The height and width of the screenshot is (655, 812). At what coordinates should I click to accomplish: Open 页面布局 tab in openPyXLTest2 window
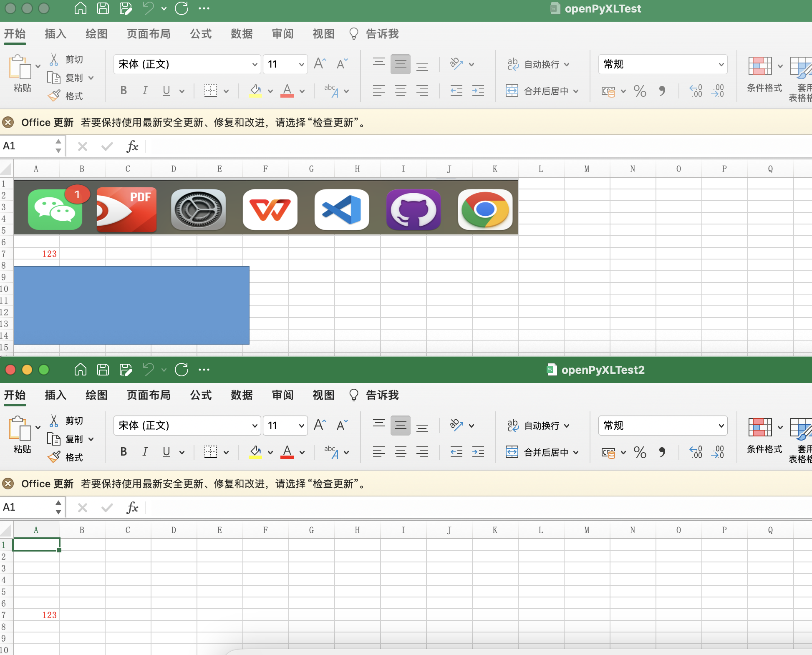point(149,395)
